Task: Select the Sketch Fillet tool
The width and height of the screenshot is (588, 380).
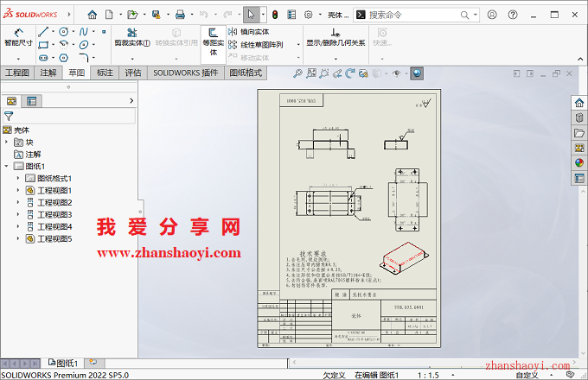Action: tap(84, 57)
